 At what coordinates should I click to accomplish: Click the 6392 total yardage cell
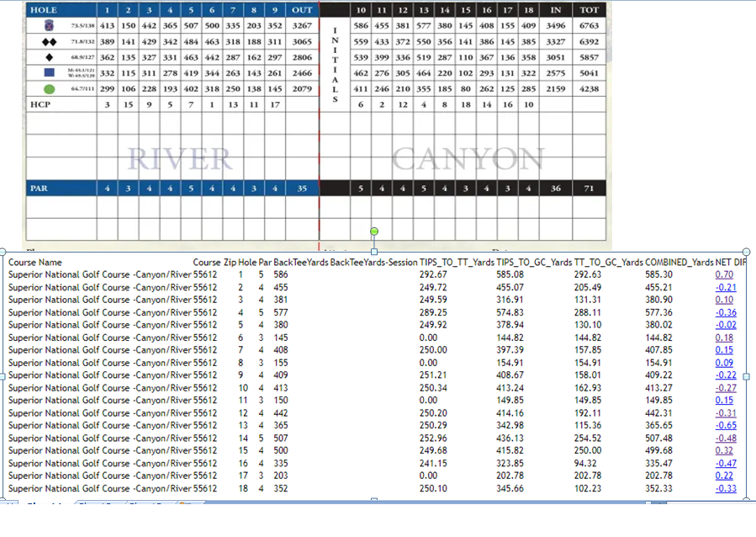pos(589,42)
